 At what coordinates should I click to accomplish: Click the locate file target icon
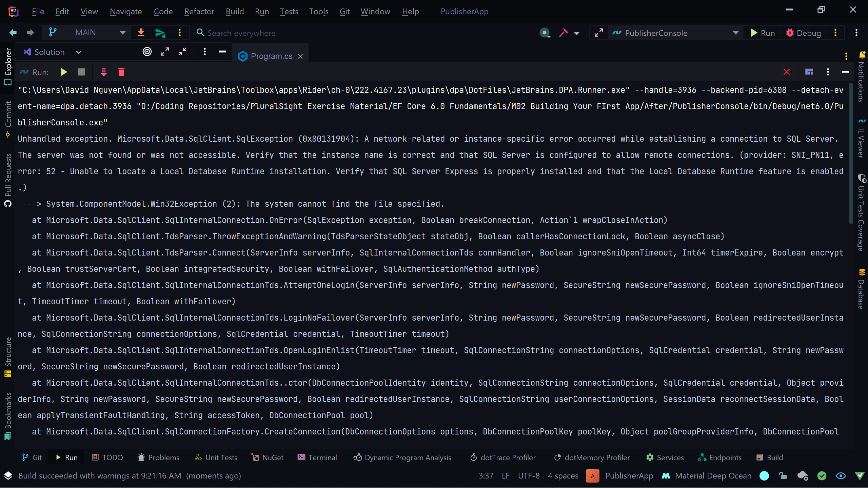pyautogui.click(x=147, y=52)
